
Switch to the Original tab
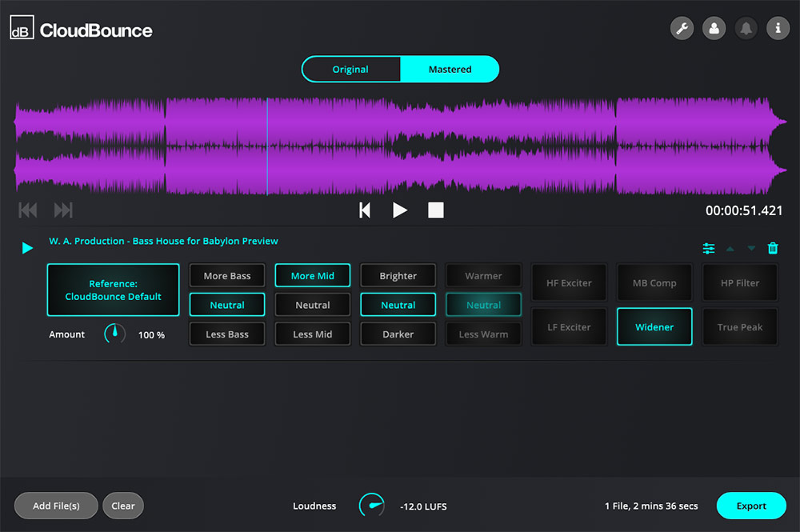click(350, 70)
